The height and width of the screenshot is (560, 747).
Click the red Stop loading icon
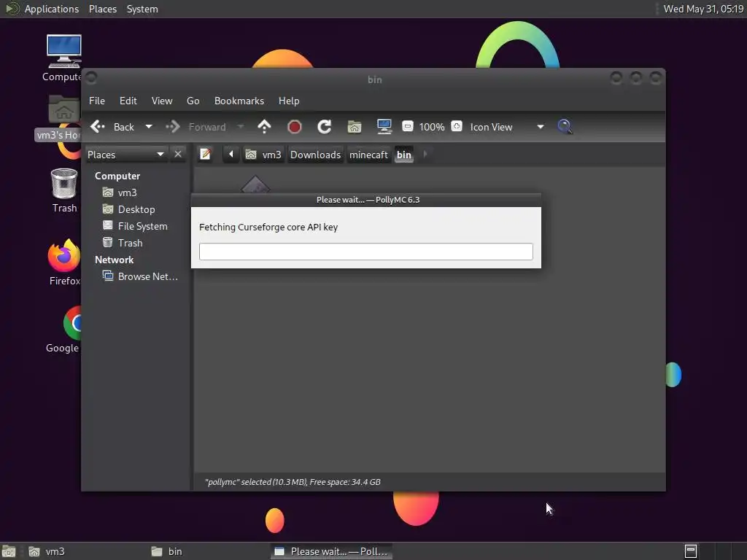tap(295, 127)
